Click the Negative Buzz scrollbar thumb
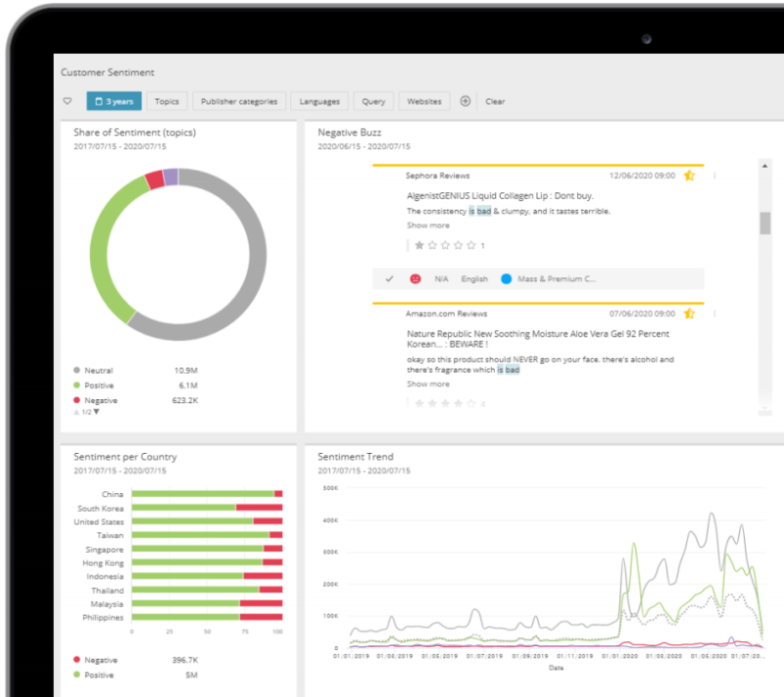 point(765,223)
